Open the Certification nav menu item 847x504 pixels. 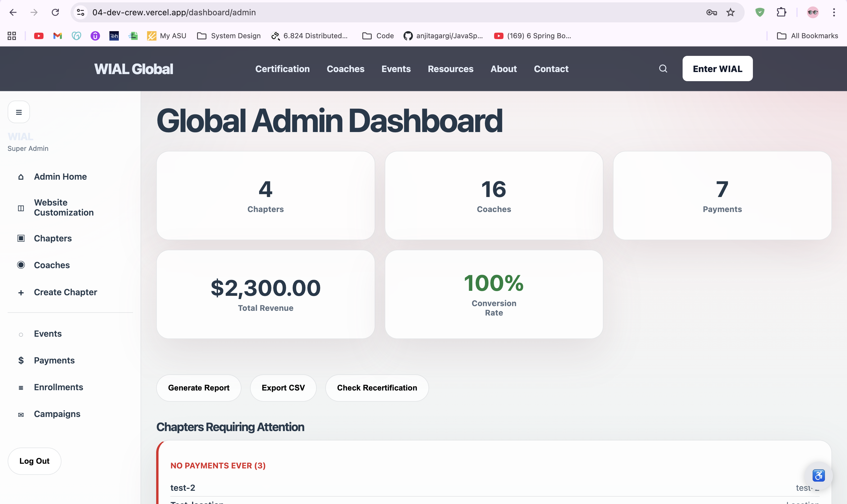click(x=282, y=69)
